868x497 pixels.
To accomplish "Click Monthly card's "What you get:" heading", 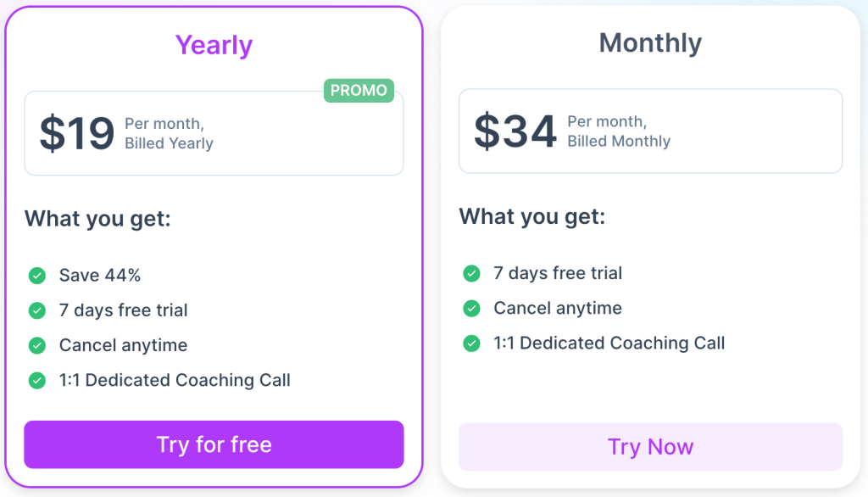I will pyautogui.click(x=532, y=216).
